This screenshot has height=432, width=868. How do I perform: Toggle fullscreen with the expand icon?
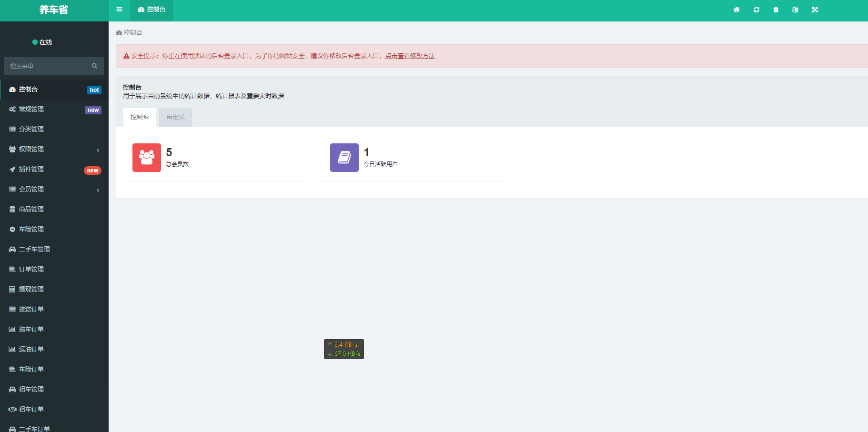(815, 10)
